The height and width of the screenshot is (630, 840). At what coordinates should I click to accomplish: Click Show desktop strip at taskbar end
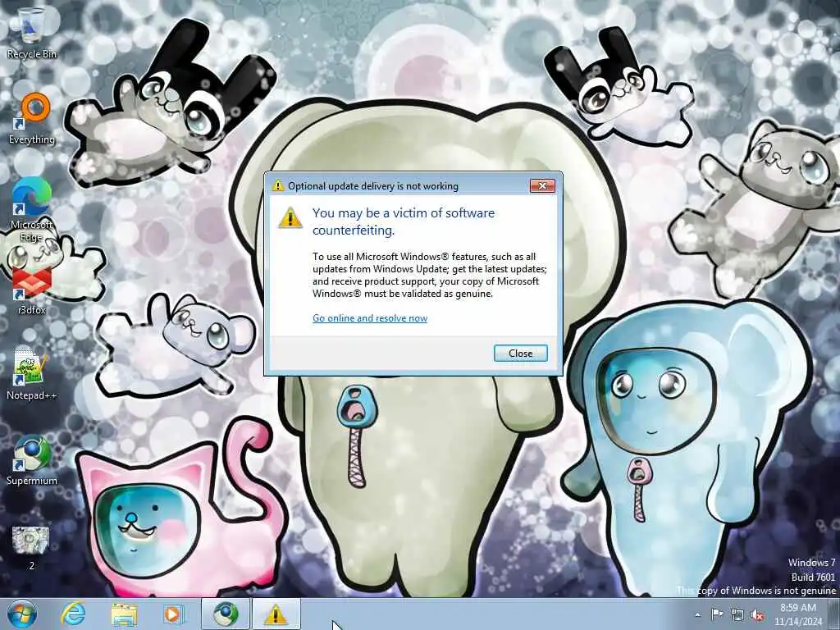click(x=833, y=614)
